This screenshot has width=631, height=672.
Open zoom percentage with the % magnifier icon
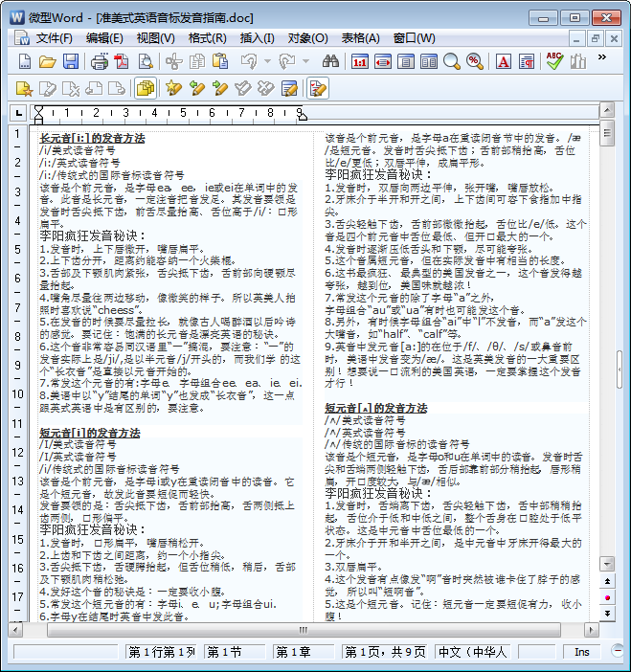click(475, 61)
